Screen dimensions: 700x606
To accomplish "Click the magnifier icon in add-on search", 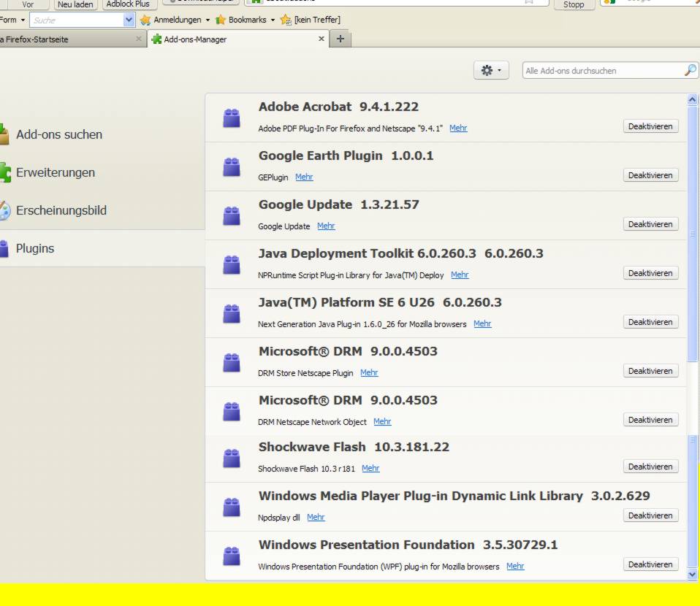I will [x=689, y=71].
